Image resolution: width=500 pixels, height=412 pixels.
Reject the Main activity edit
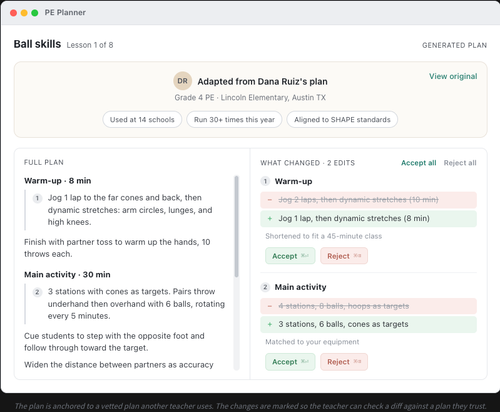pos(344,362)
